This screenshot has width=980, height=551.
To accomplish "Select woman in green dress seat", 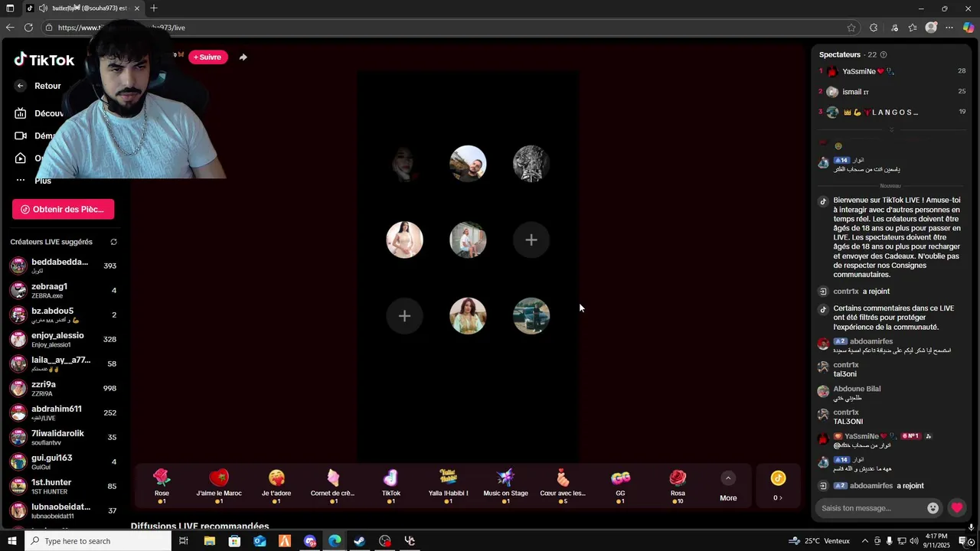I will pos(468,316).
